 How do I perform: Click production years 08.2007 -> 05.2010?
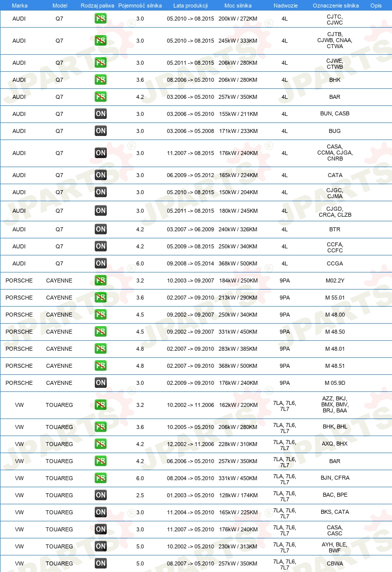click(190, 563)
